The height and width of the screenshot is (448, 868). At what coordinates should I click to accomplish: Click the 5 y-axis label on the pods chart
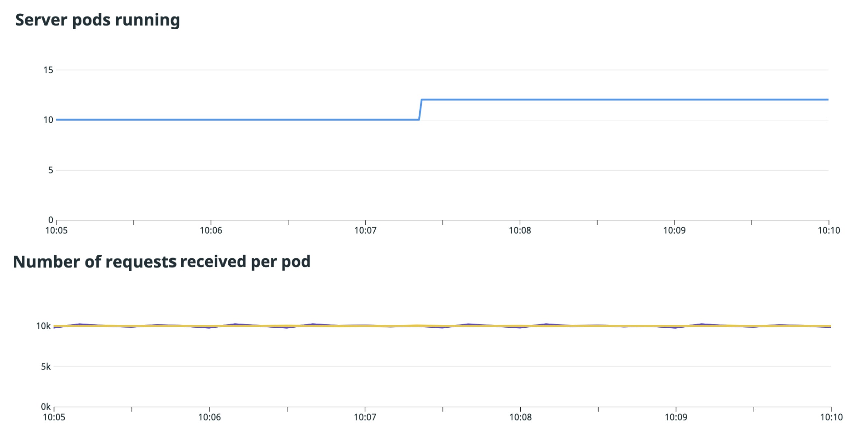click(51, 170)
